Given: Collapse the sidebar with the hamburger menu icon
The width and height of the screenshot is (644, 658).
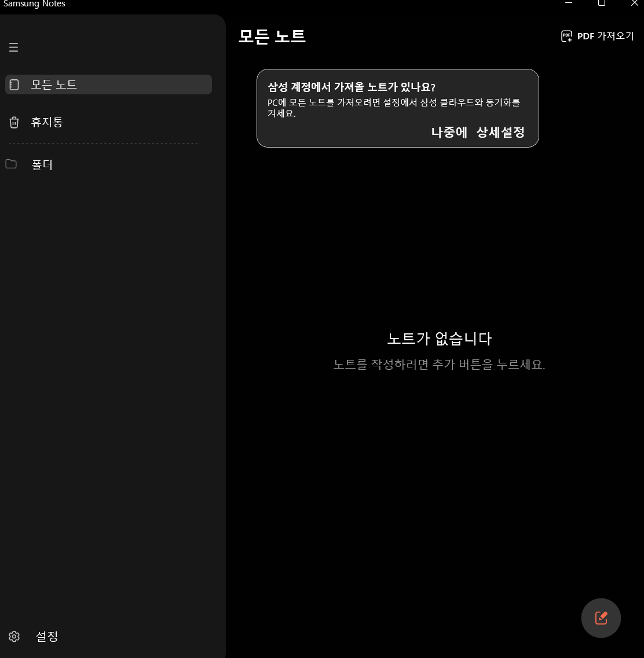Looking at the screenshot, I should (13, 47).
